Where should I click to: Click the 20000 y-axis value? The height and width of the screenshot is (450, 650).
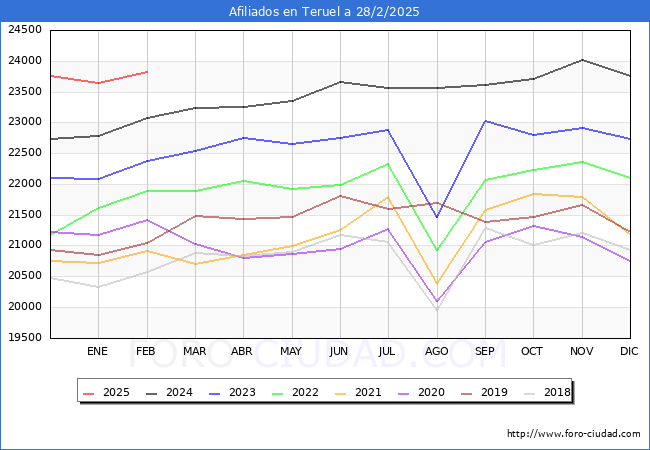tap(25, 307)
